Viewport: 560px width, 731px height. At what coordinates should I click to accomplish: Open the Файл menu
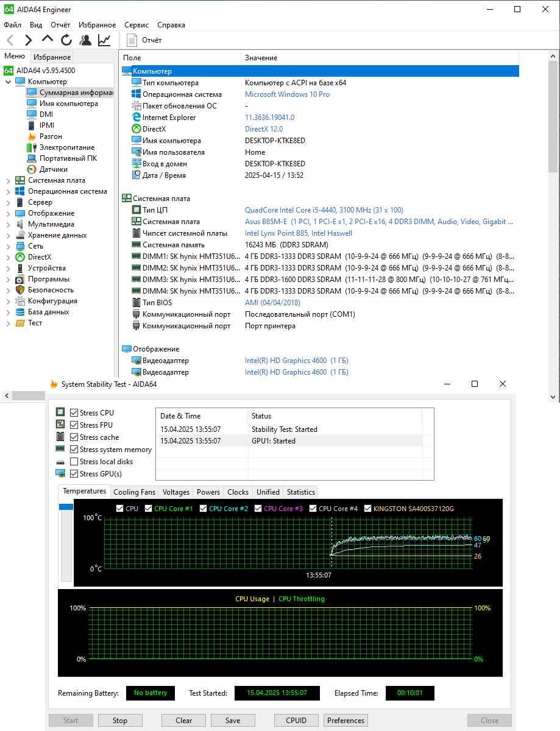pyautogui.click(x=12, y=25)
